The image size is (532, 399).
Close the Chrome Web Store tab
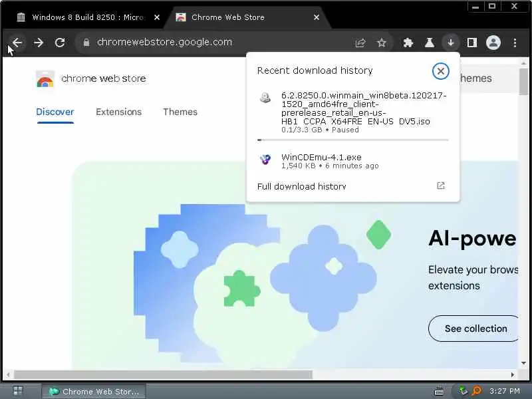[x=317, y=17]
